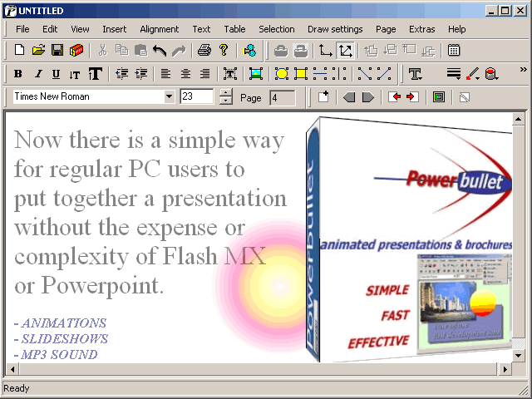Open the paint bucket fill color dropdown
The width and height of the screenshot is (532, 399).
pos(491,74)
